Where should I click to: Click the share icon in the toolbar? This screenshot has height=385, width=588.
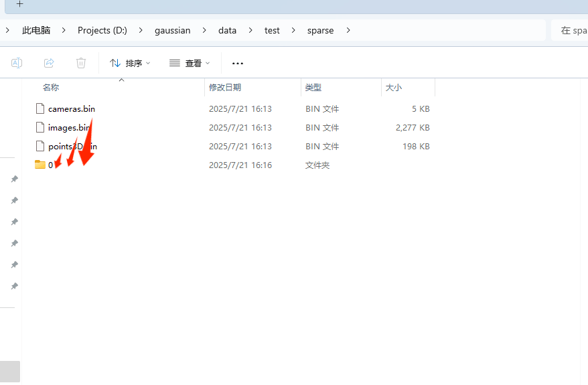click(49, 63)
